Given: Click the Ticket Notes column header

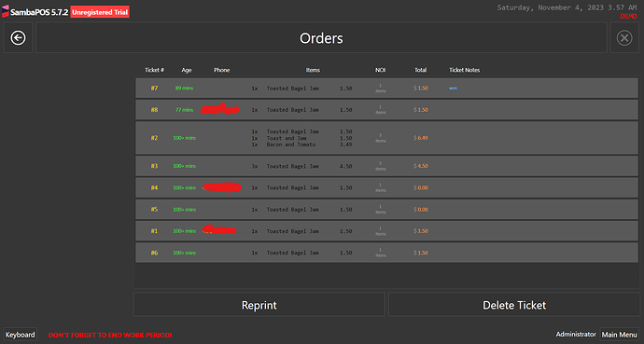Looking at the screenshot, I should 465,70.
